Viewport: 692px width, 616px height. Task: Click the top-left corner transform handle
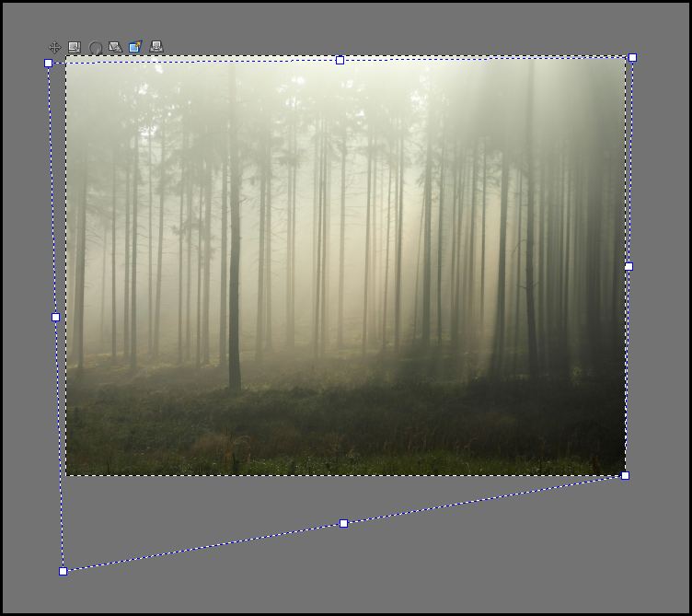coord(49,63)
